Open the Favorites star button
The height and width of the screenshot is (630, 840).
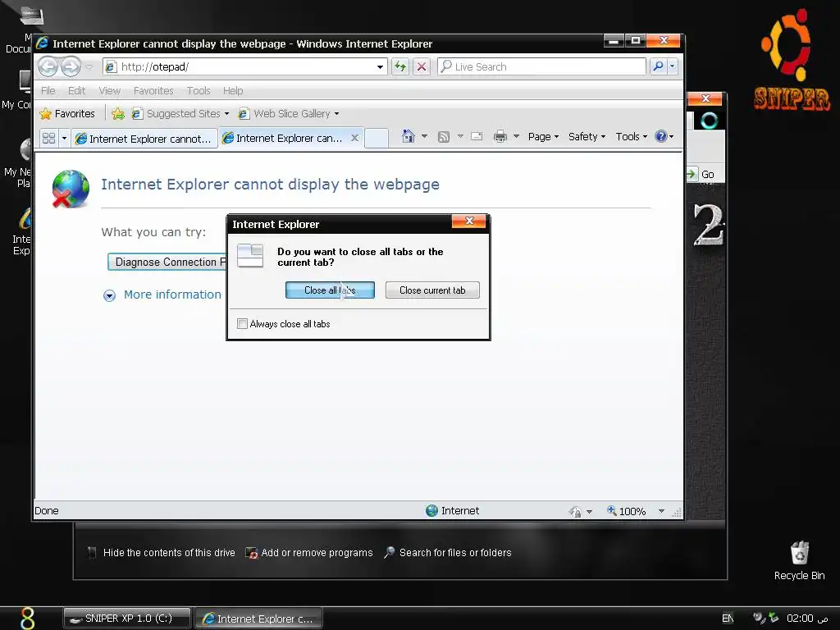(67, 113)
